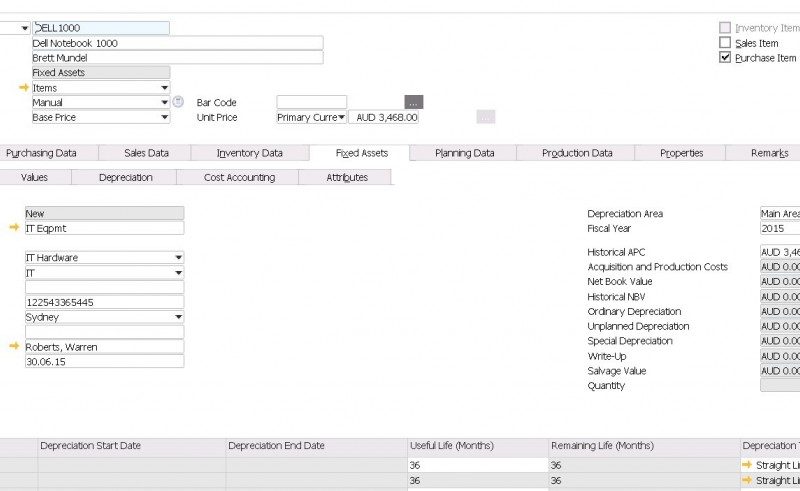Switch to the Properties tab
The width and height of the screenshot is (800, 491).
681,153
